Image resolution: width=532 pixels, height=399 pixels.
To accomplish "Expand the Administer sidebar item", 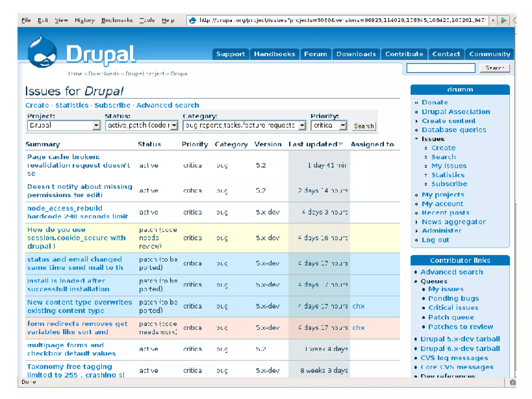I will point(417,231).
